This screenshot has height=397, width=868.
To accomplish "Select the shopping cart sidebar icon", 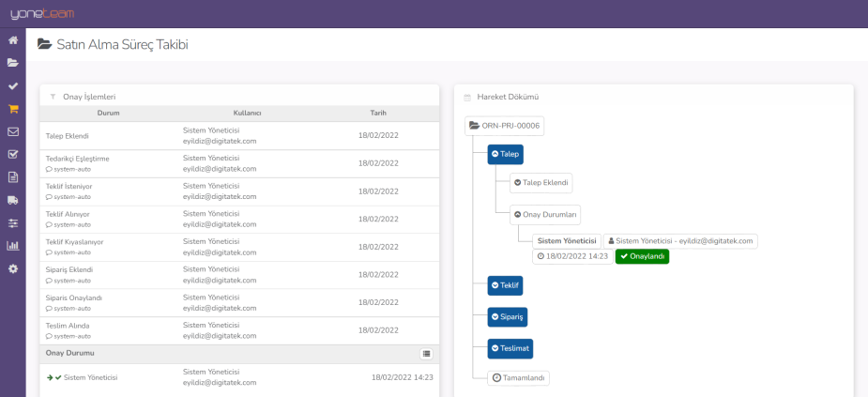I will pos(13,109).
